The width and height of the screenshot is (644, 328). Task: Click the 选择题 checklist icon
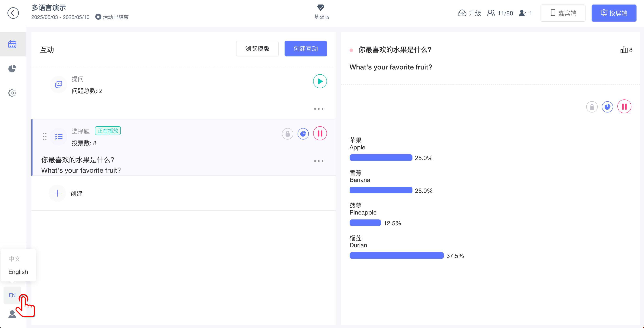pos(59,136)
